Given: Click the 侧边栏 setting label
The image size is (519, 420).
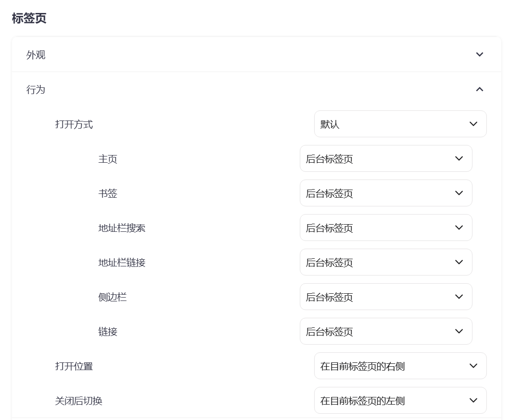Looking at the screenshot, I should pyautogui.click(x=112, y=297).
